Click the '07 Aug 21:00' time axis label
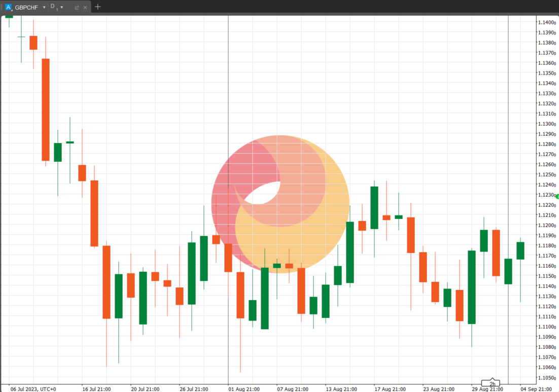Image resolution: width=559 pixels, height=392 pixels. (293, 389)
